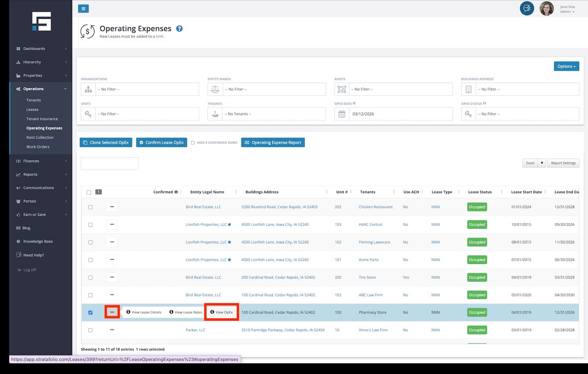Viewport: 588px width, 374px height.
Task: Click the Organizations hierarchy filter icon
Action: [x=88, y=89]
